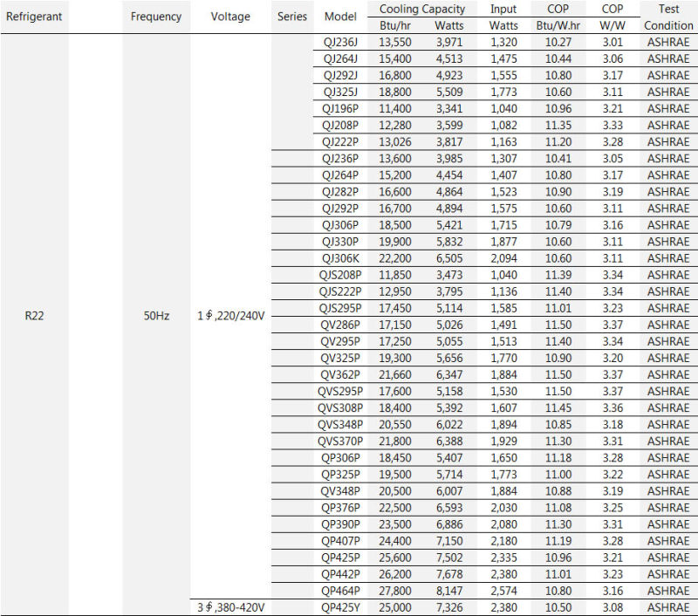This screenshot has width=698, height=616.
Task: Select the 50Hz frequency cell
Action: coord(156,316)
